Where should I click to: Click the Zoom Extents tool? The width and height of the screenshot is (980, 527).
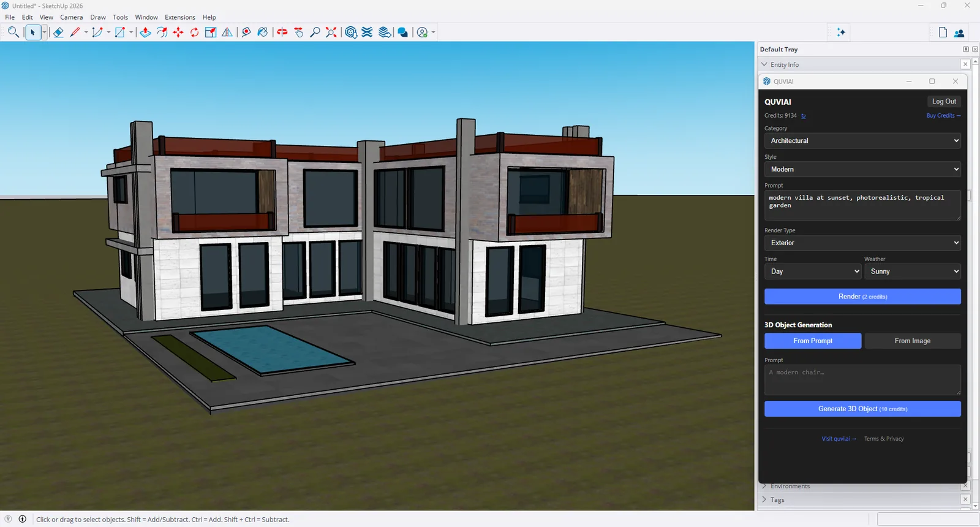coord(331,32)
